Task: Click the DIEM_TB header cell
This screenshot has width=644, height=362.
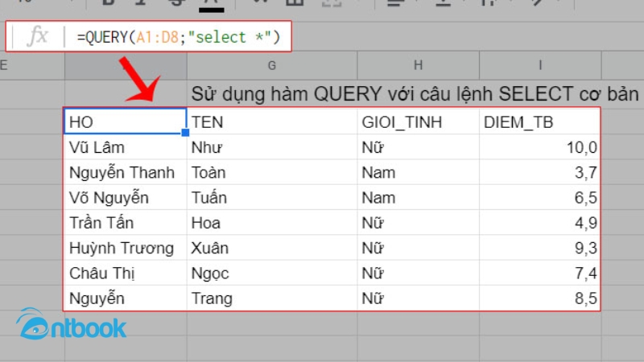Action: click(539, 122)
